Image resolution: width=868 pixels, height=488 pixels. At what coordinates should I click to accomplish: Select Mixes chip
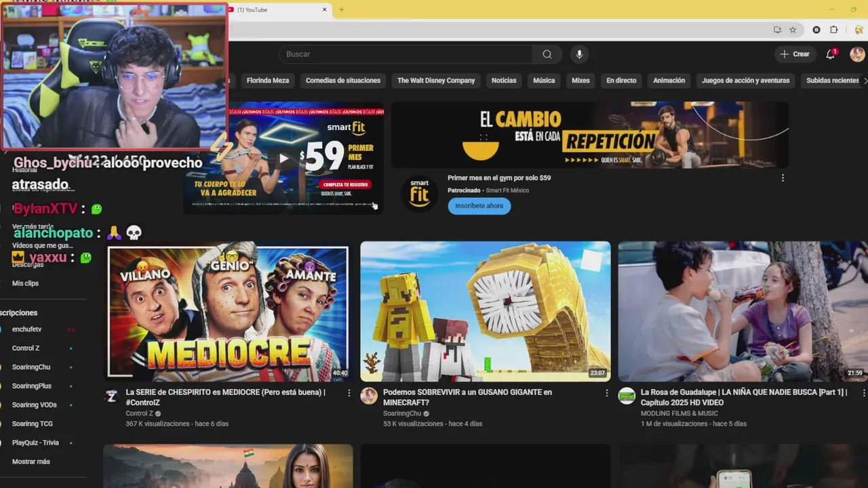pyautogui.click(x=580, y=81)
